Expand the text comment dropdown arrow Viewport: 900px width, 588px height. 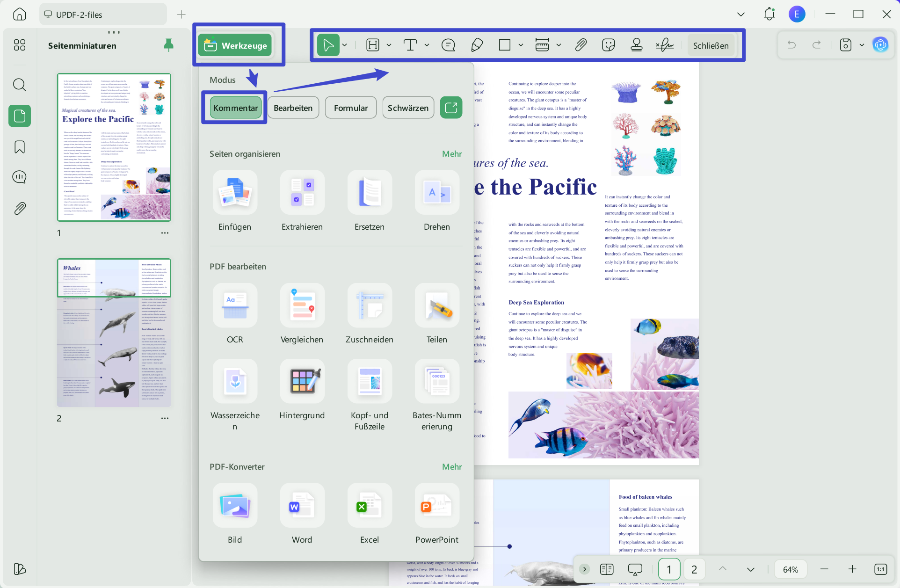pyautogui.click(x=427, y=45)
